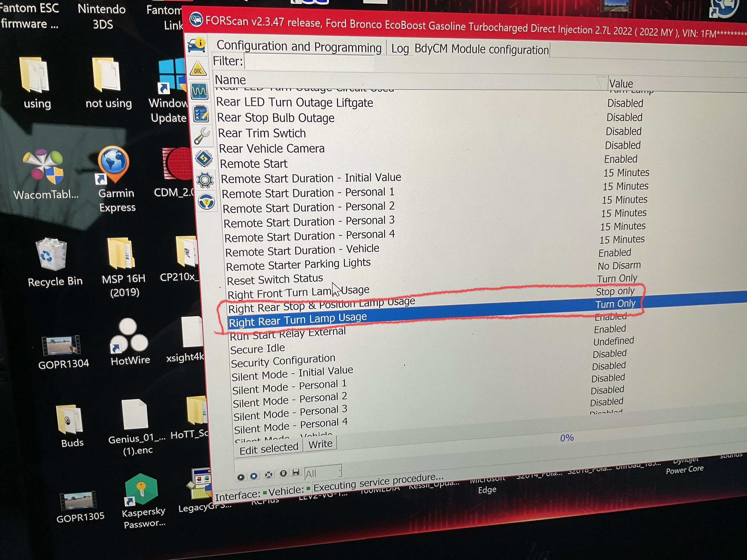Click the FORScan logo in the title bar
Screen dimensions: 747x560
(x=196, y=20)
